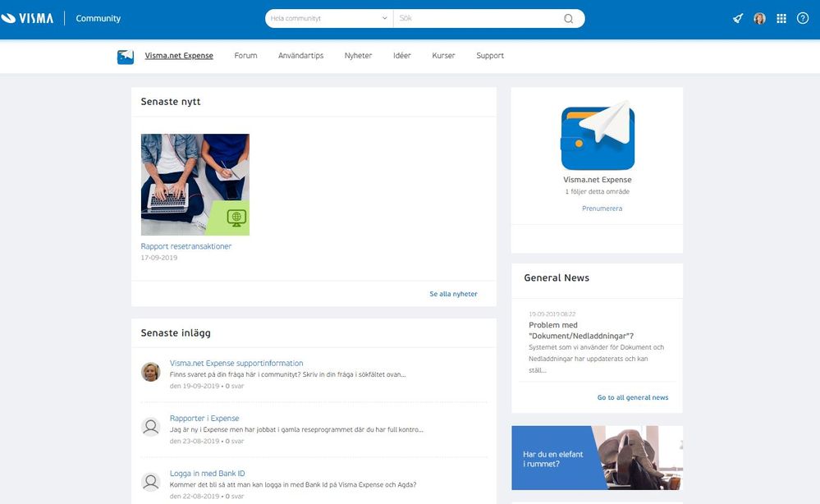Image resolution: width=820 pixels, height=504 pixels.
Task: Click the General News heading
Action: click(x=557, y=277)
